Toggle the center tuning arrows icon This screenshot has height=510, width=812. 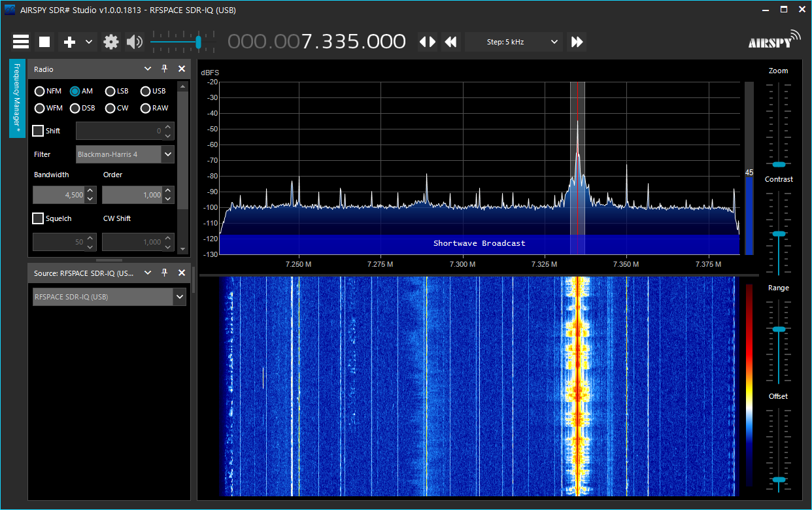(x=427, y=42)
